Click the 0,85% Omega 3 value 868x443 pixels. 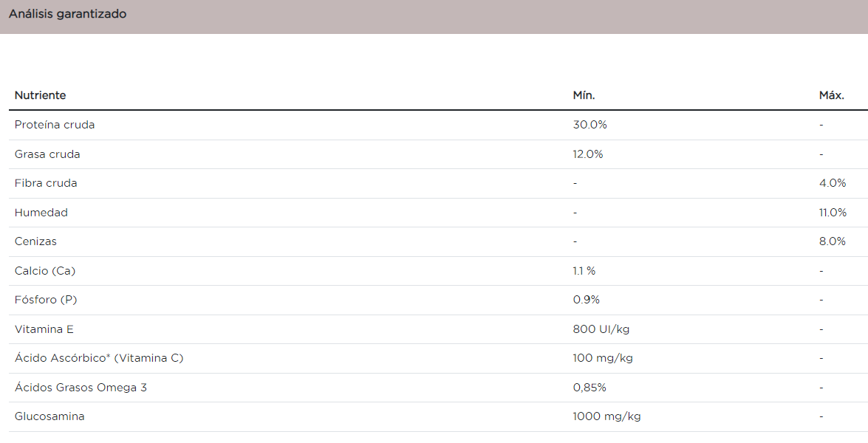point(590,388)
